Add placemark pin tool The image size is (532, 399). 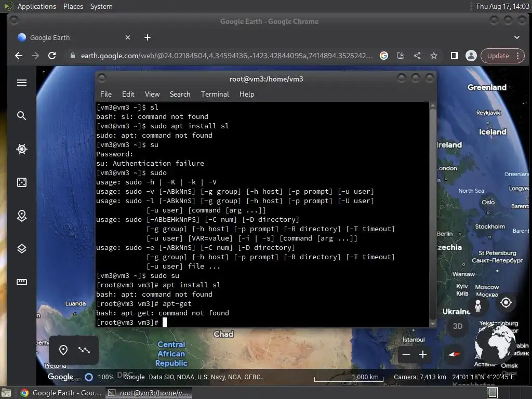(63, 350)
